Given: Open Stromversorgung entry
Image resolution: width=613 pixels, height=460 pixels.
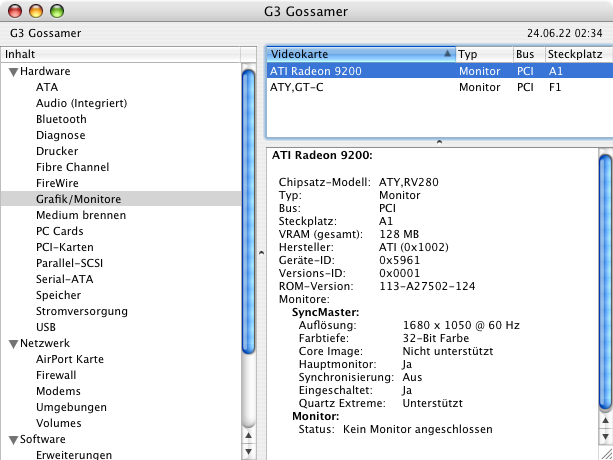Looking at the screenshot, I should coord(82,311).
